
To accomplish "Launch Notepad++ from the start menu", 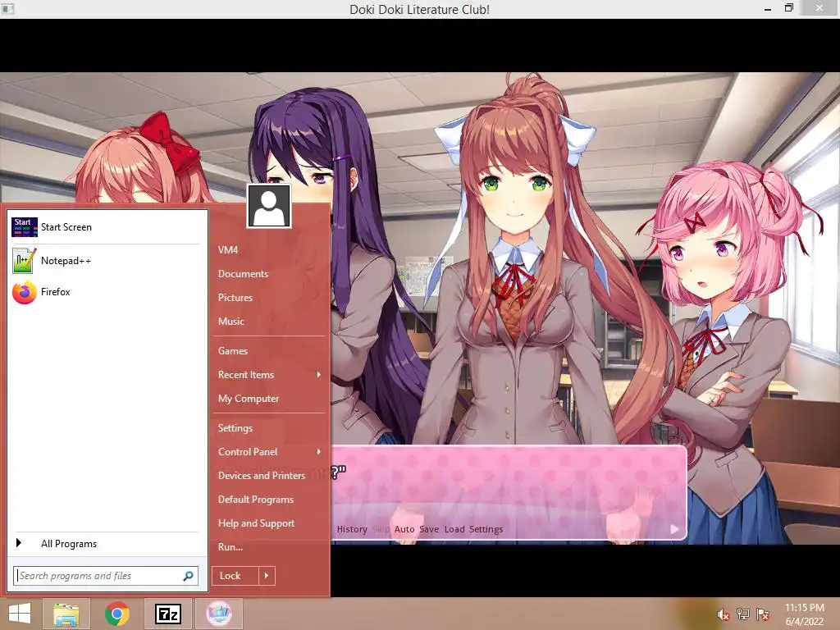I will coord(107,261).
